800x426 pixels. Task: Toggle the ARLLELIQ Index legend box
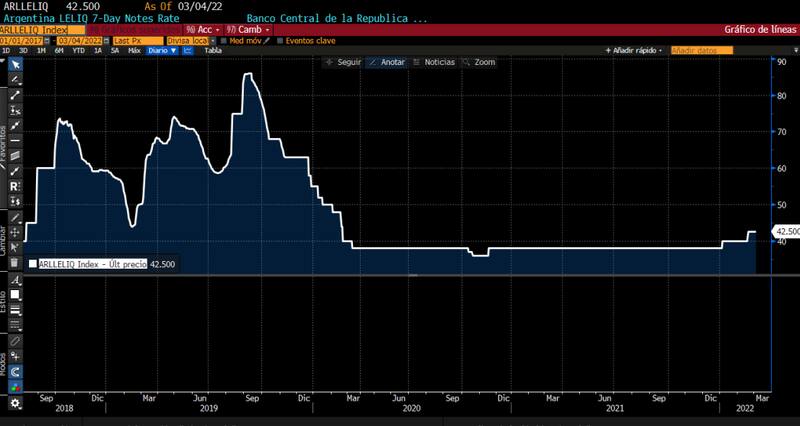pyautogui.click(x=32, y=264)
